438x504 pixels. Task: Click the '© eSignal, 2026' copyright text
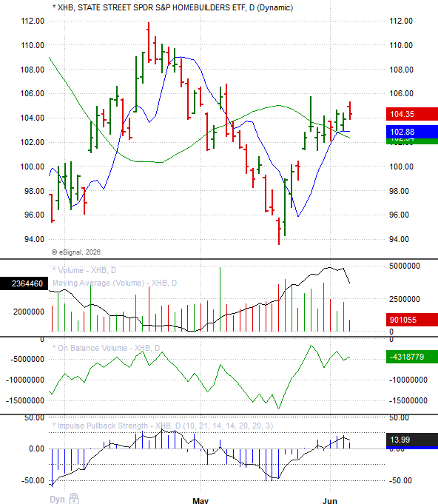(x=76, y=252)
